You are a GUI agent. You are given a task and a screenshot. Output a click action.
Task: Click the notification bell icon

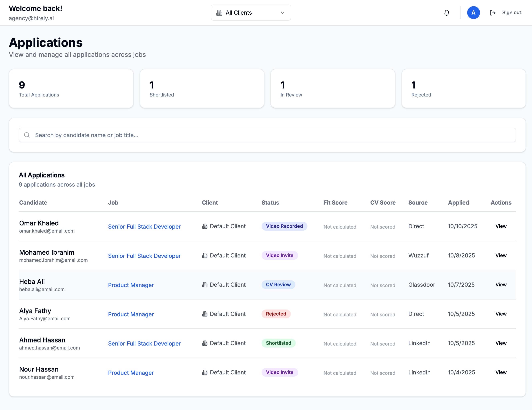pos(447,12)
